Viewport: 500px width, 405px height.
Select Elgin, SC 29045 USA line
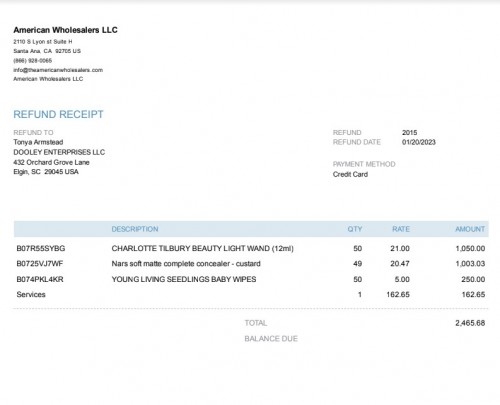pyautogui.click(x=46, y=172)
